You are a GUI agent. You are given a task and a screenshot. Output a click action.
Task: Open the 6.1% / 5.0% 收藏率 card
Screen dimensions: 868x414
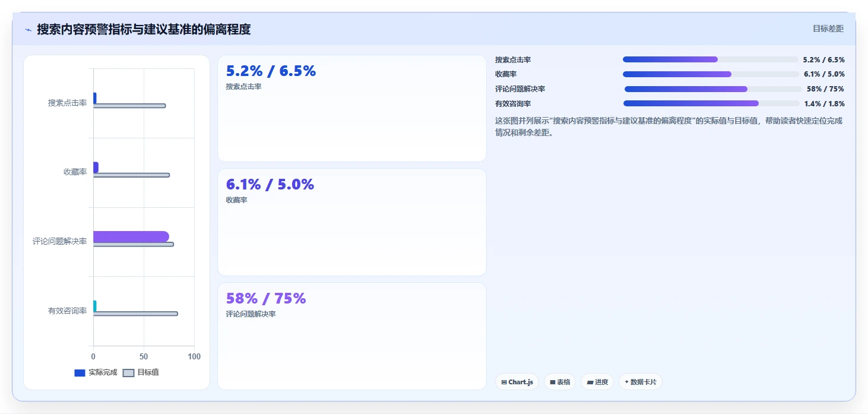click(352, 222)
